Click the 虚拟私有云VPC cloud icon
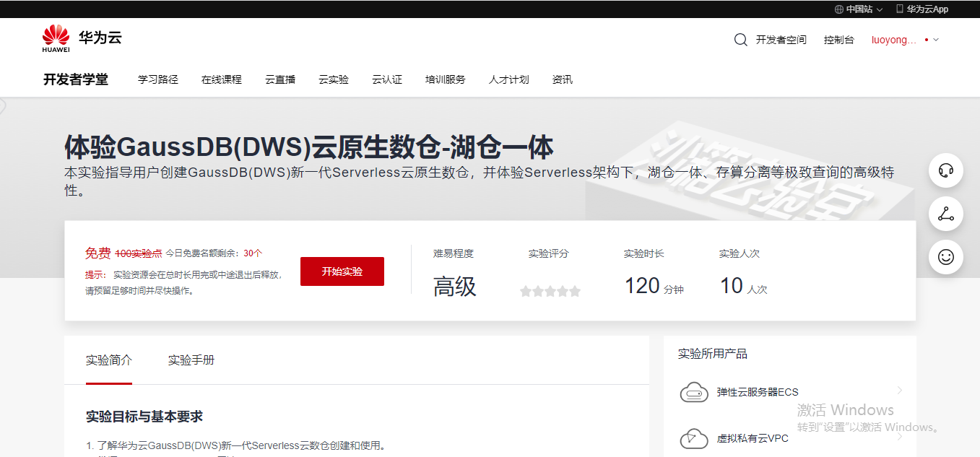This screenshot has width=980, height=457. point(694,438)
